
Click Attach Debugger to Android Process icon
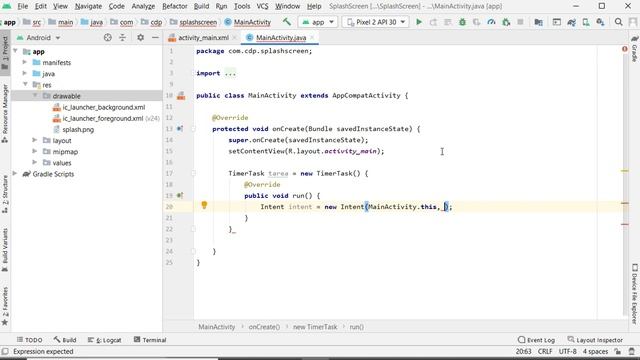click(x=506, y=22)
